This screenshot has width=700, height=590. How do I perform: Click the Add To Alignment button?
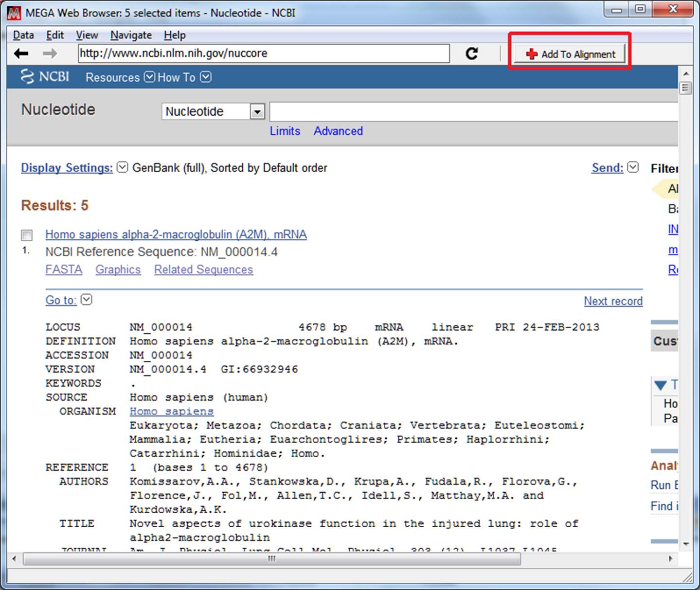(x=570, y=54)
